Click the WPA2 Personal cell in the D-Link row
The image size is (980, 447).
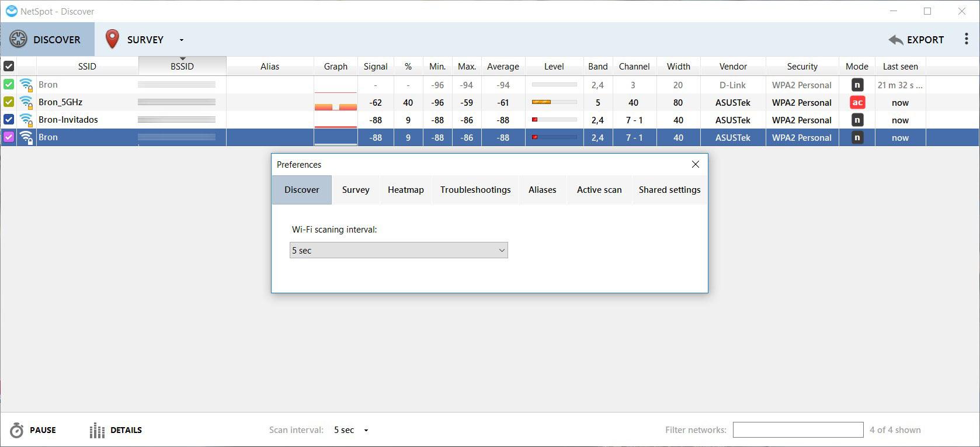coord(802,85)
